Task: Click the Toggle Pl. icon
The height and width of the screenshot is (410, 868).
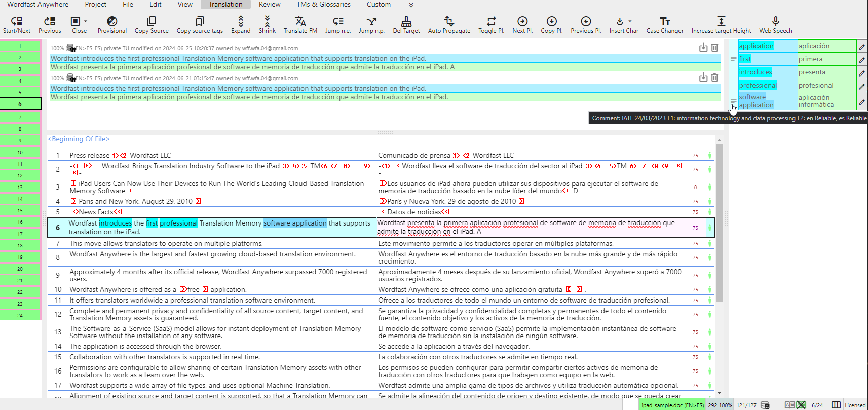Action: 492,21
